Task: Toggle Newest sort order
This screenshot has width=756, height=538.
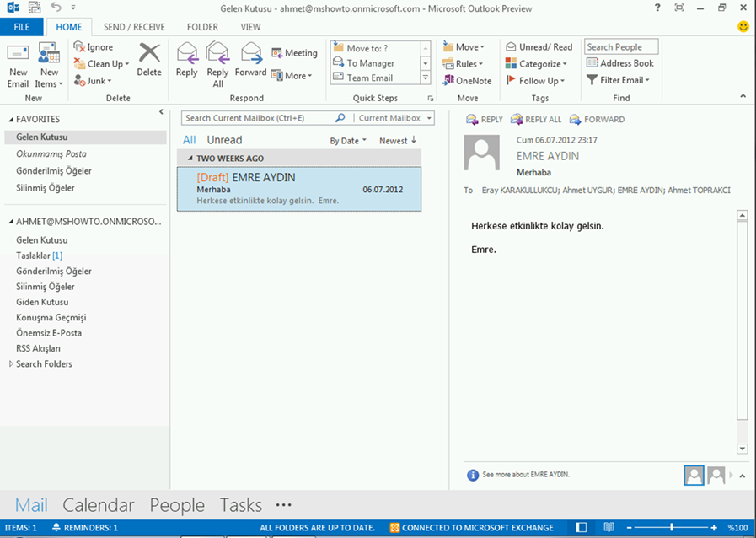Action: tap(397, 141)
